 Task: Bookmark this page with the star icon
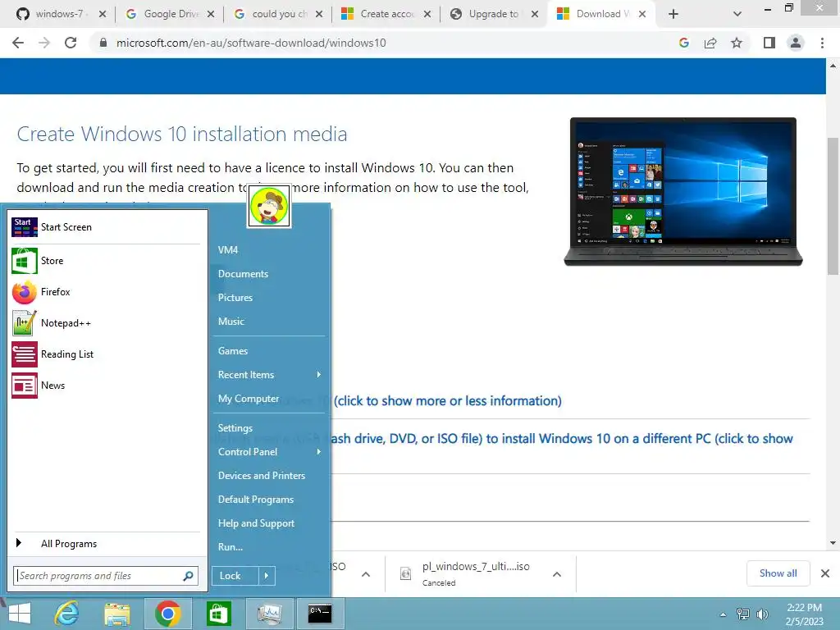pyautogui.click(x=737, y=43)
